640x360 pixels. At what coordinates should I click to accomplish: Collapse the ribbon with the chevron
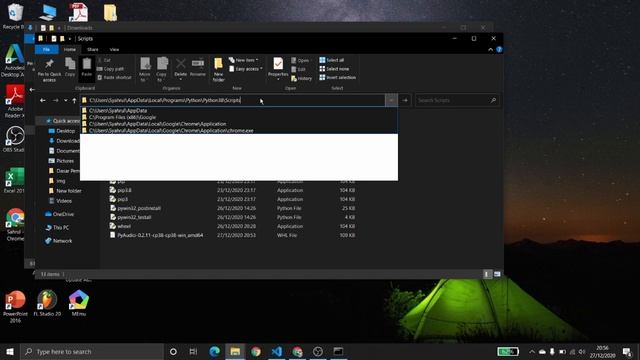click(490, 49)
